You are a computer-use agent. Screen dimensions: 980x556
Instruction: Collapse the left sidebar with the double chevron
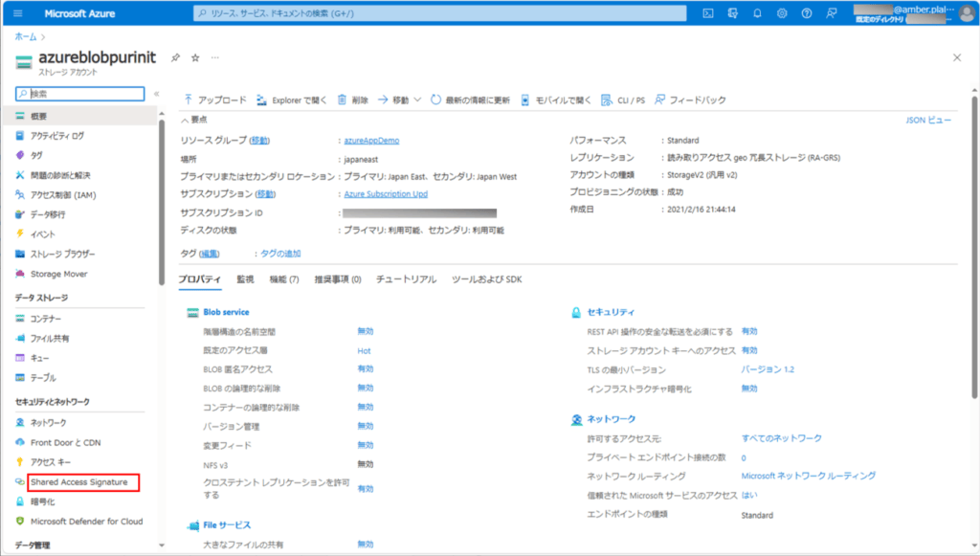157,94
